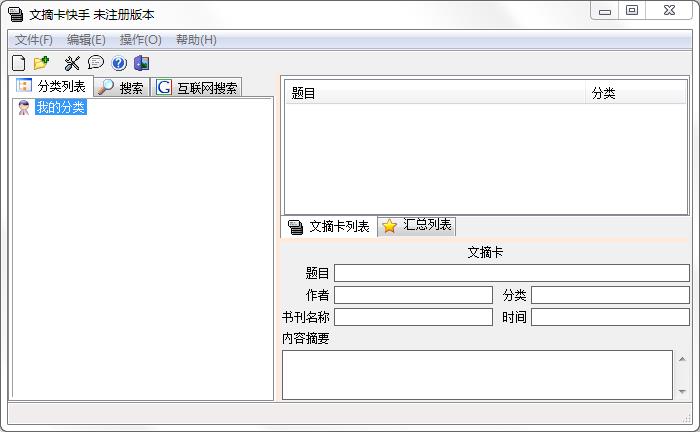Screen dimensions: 700x432
Task: Click the speech bubble comment icon
Action: [x=96, y=62]
